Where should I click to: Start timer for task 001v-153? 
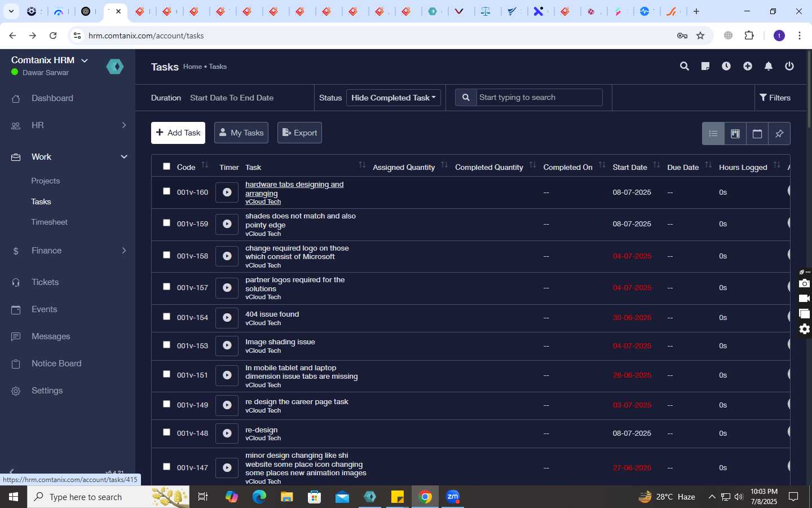(x=227, y=345)
